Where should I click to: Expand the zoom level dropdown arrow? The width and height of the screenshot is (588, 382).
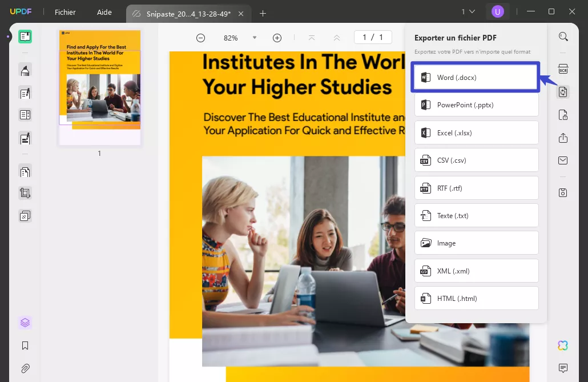click(255, 38)
